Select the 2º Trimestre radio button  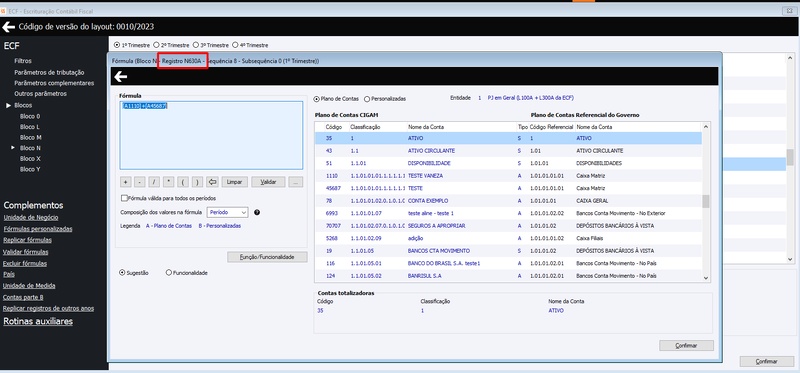coord(157,45)
